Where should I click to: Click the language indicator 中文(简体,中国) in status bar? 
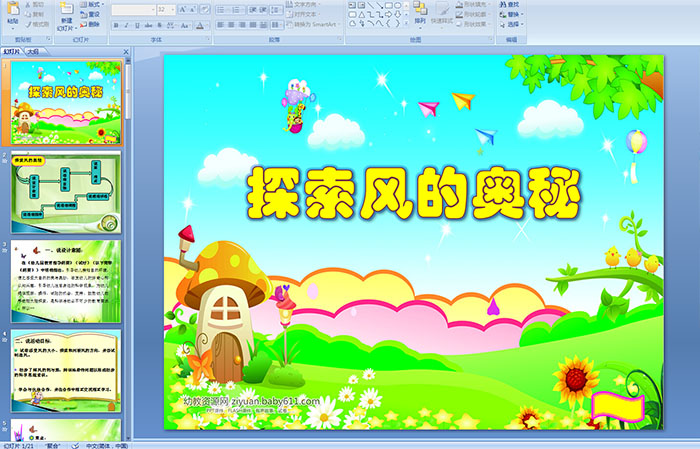[106, 445]
